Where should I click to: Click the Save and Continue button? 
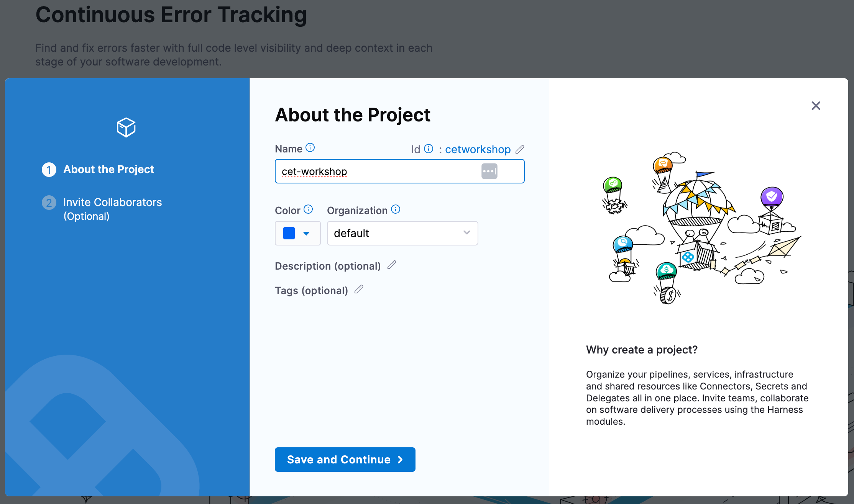344,459
